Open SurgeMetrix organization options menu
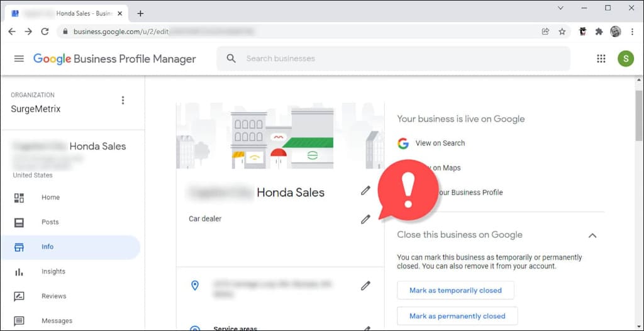The height and width of the screenshot is (331, 644). [123, 101]
